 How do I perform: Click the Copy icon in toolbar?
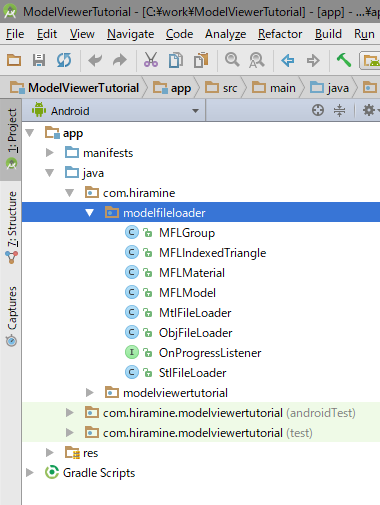tap(176, 60)
